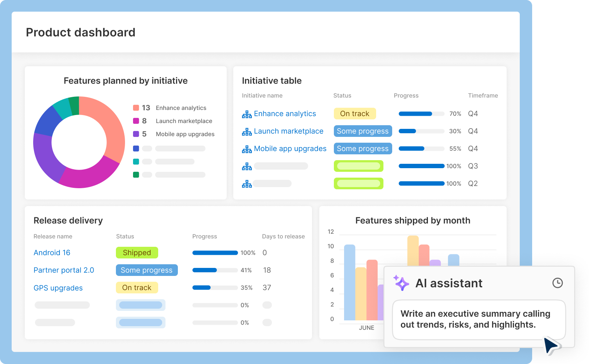The image size is (589, 364).
Task: Click the Initiative name column header
Action: click(x=262, y=95)
